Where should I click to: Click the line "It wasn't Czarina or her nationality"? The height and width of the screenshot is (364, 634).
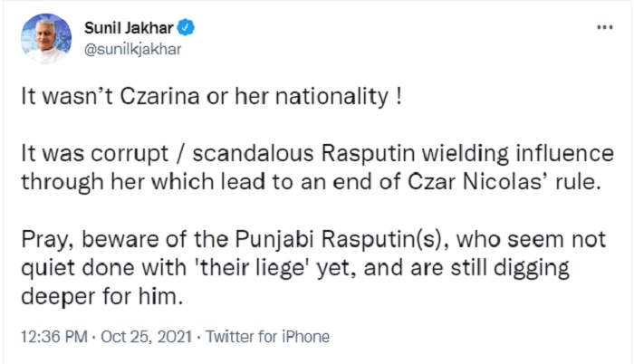coord(209,99)
